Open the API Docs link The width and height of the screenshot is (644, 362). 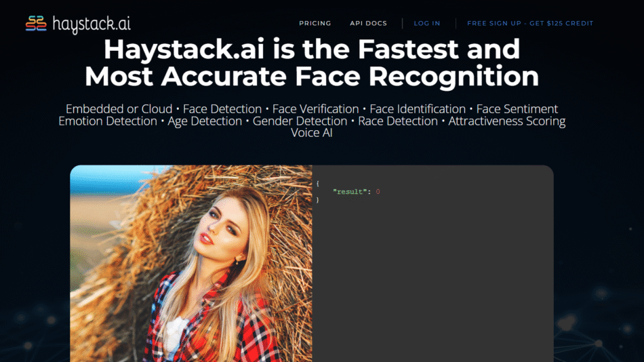pos(368,24)
